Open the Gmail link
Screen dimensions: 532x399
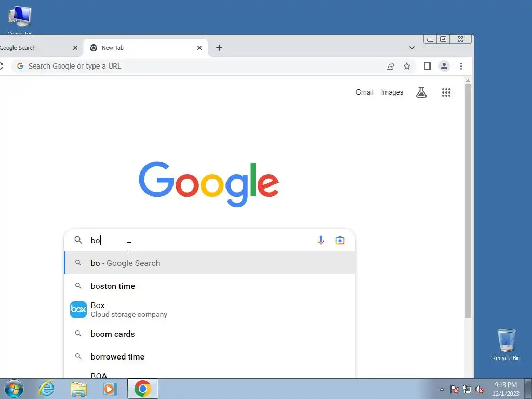tap(364, 92)
